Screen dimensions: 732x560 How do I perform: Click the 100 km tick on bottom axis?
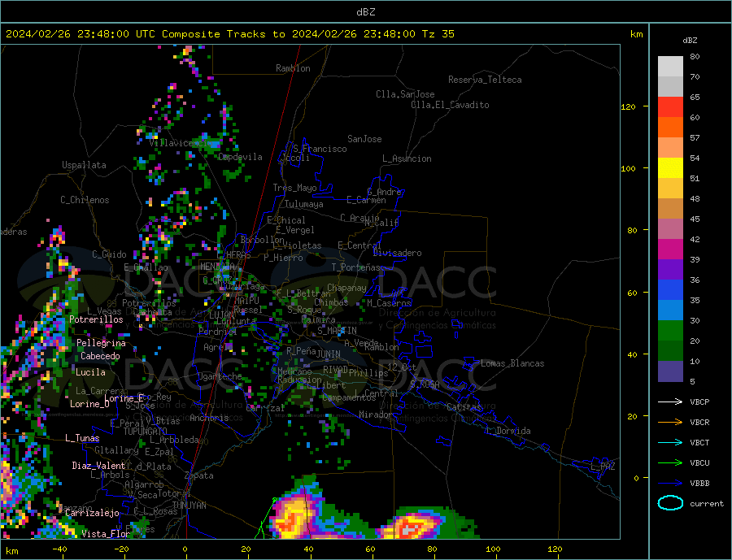493,549
